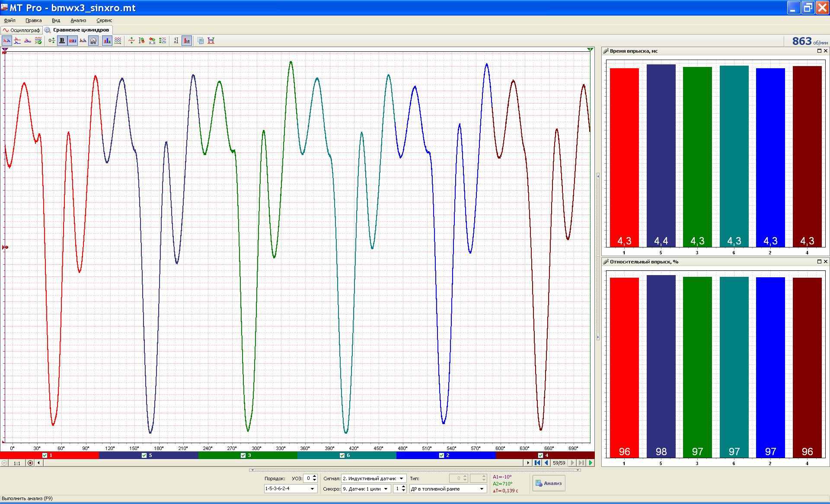Increase the Синхро channel number stepper

[x=403, y=487]
